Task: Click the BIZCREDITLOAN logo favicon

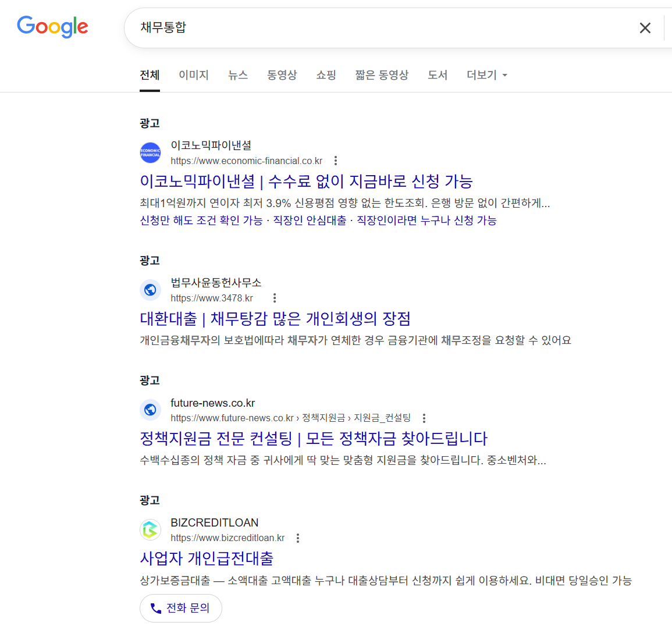Action: point(151,529)
